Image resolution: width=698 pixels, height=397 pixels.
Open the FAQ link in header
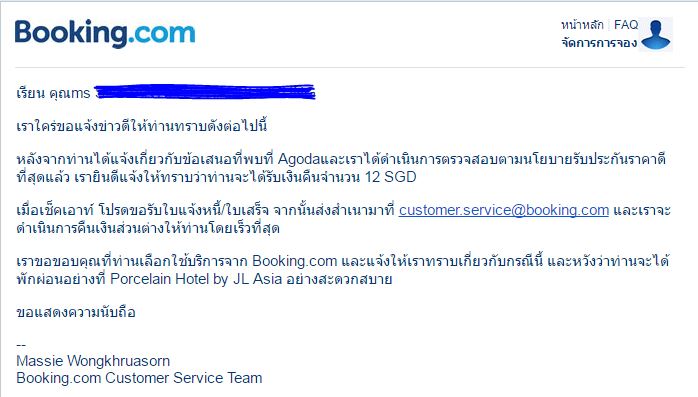tap(625, 24)
